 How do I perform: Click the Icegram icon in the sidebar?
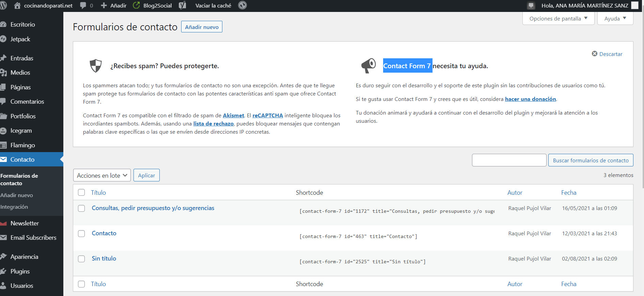point(3,131)
